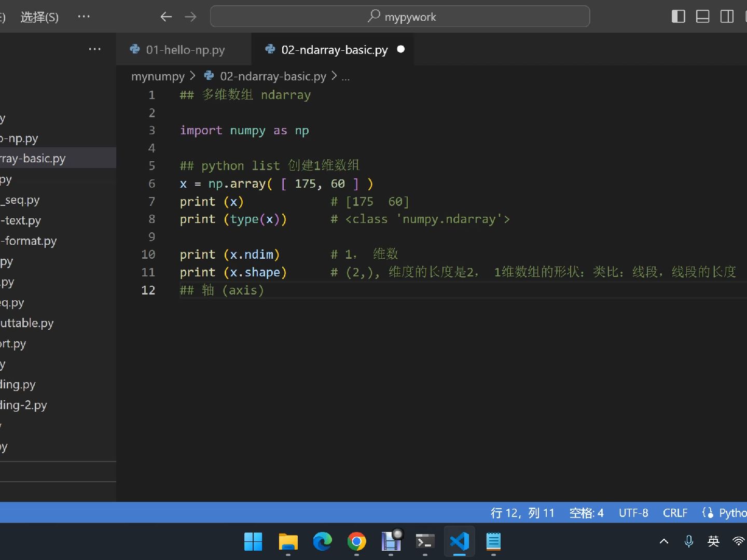
Task: Open the terminal app in taskbar
Action: click(425, 542)
